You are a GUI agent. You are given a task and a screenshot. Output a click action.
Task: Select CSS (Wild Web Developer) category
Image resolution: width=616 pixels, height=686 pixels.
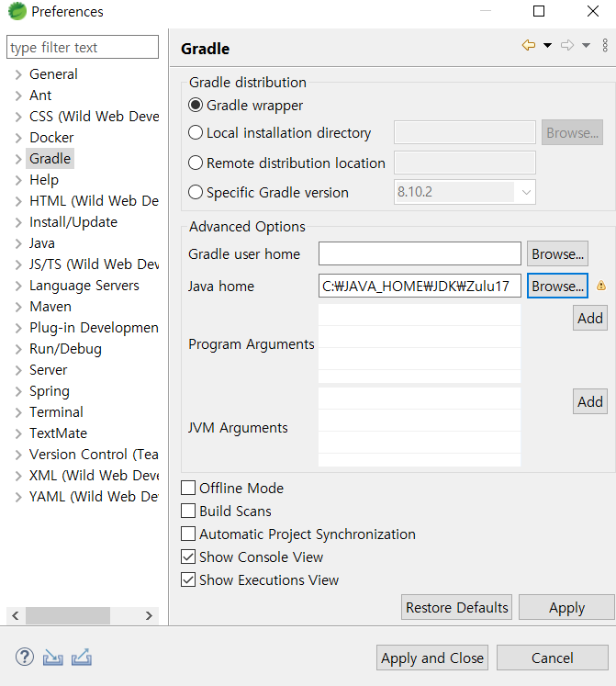pos(94,117)
